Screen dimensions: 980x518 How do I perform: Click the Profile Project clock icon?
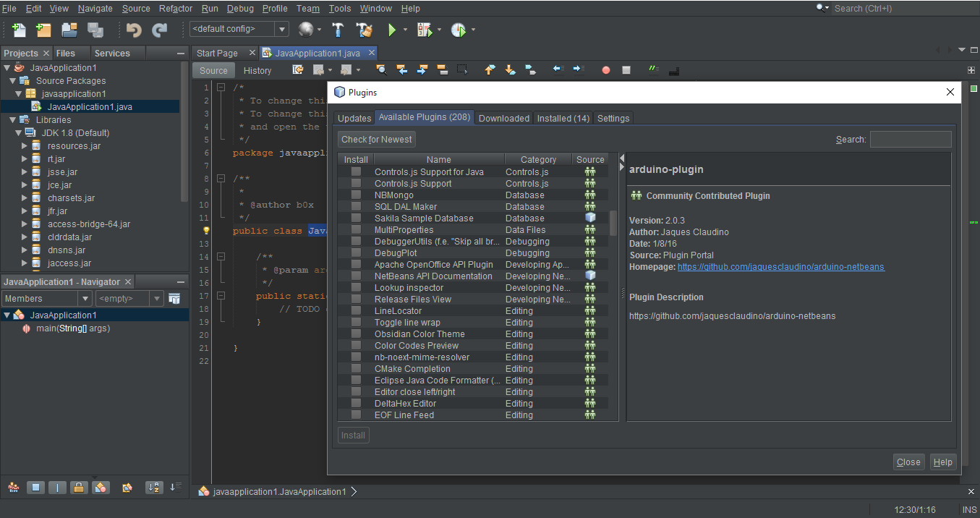tap(459, 30)
